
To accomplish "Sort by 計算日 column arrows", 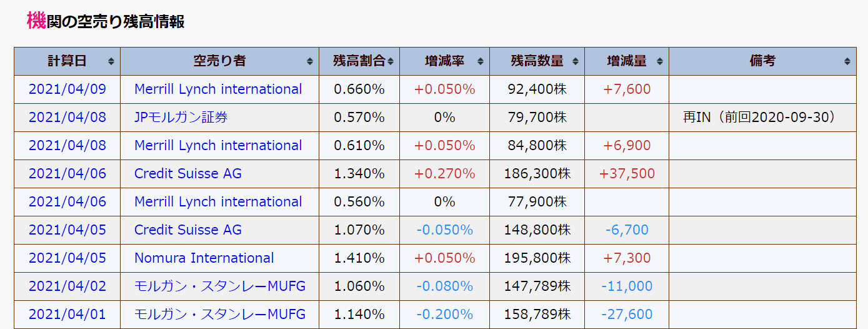I will tap(111, 61).
